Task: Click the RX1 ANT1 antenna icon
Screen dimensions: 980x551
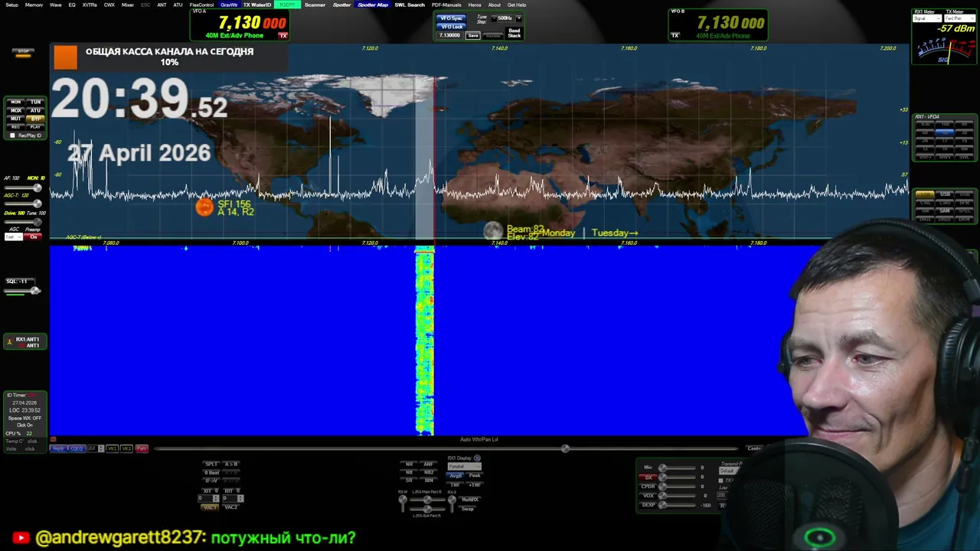Action: click(9, 342)
